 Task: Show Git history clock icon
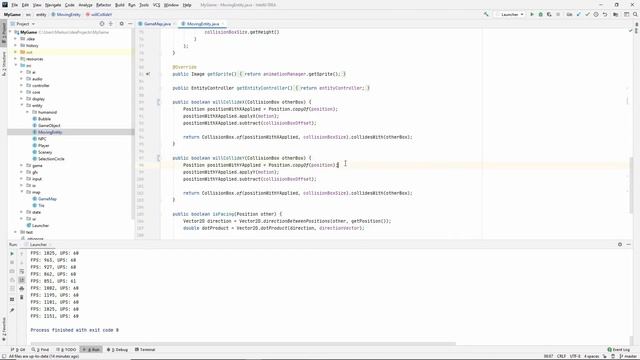[x=596, y=14]
